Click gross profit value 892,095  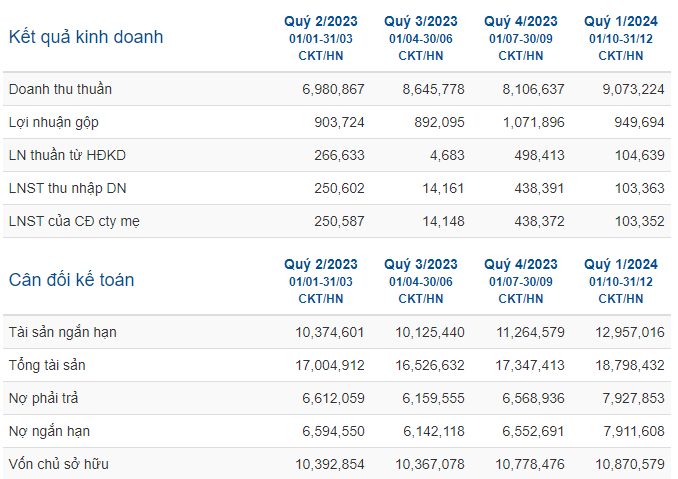(439, 122)
